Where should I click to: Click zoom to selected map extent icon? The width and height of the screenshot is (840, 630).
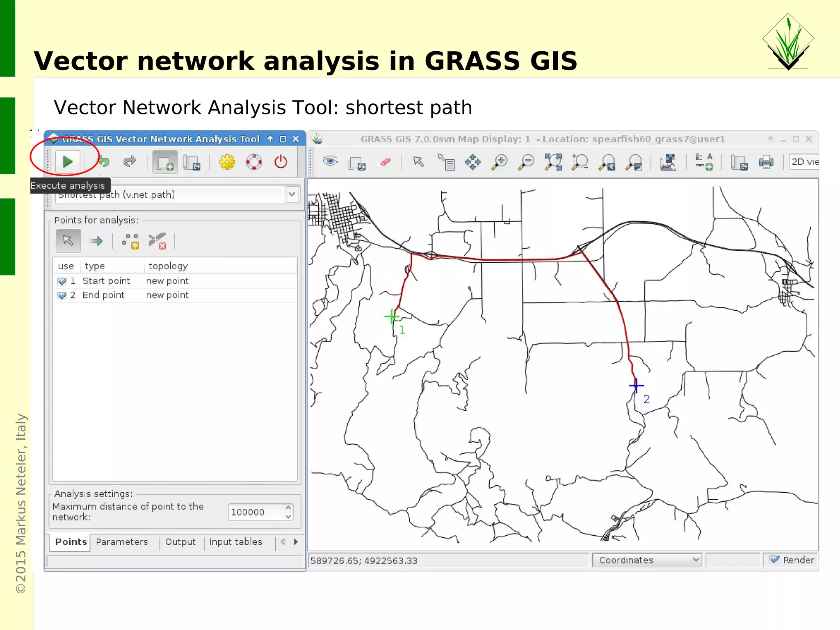(x=553, y=162)
